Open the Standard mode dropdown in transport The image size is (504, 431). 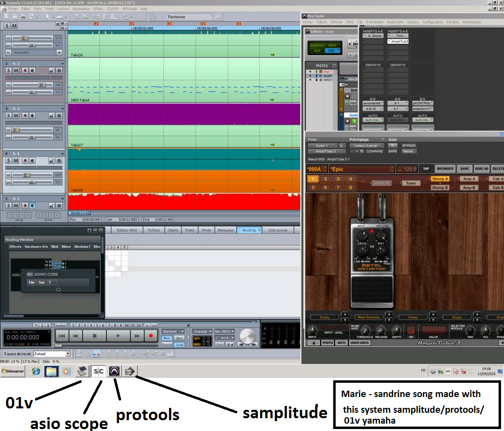tap(173, 331)
